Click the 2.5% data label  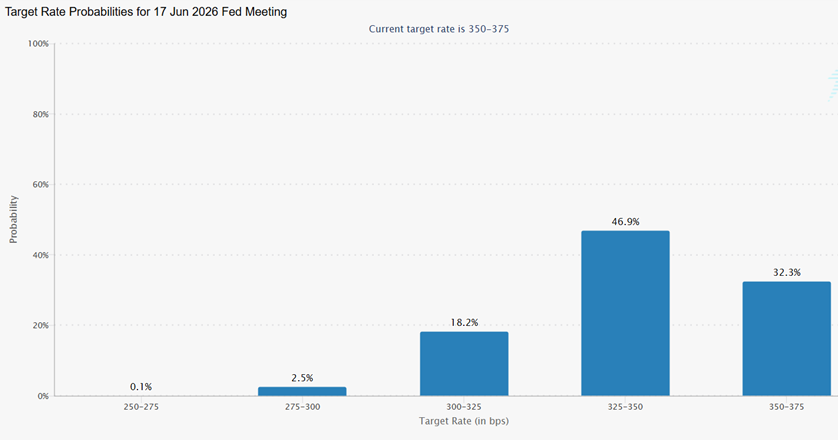[x=302, y=377]
